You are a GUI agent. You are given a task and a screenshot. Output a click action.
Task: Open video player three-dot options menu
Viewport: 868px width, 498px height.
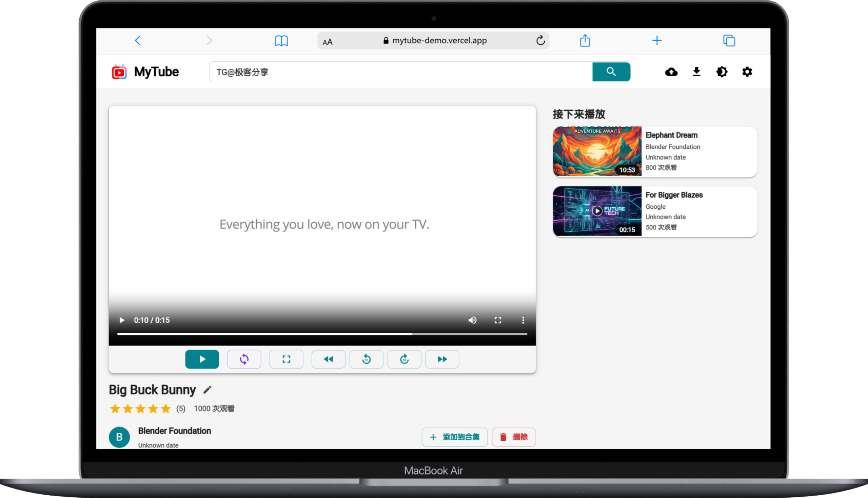coord(522,320)
